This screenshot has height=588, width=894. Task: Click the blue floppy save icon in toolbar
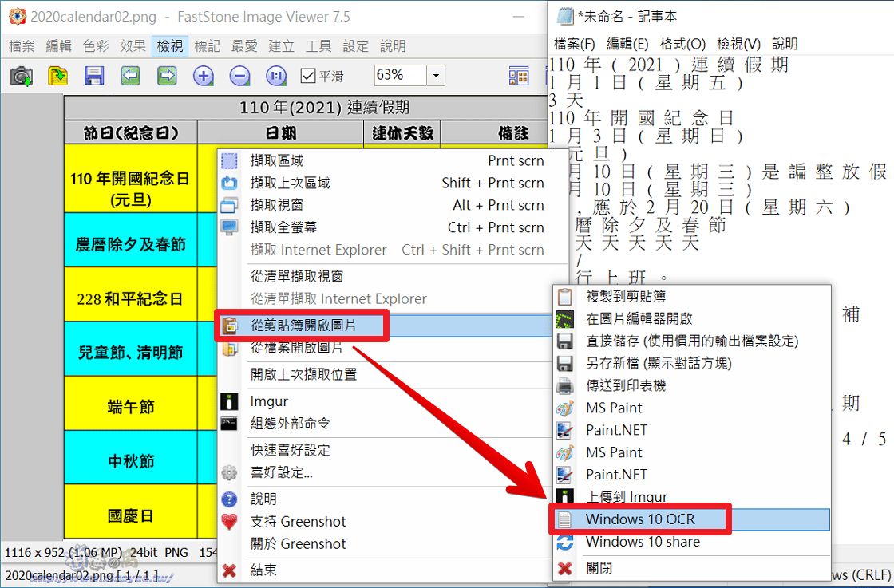pos(94,75)
